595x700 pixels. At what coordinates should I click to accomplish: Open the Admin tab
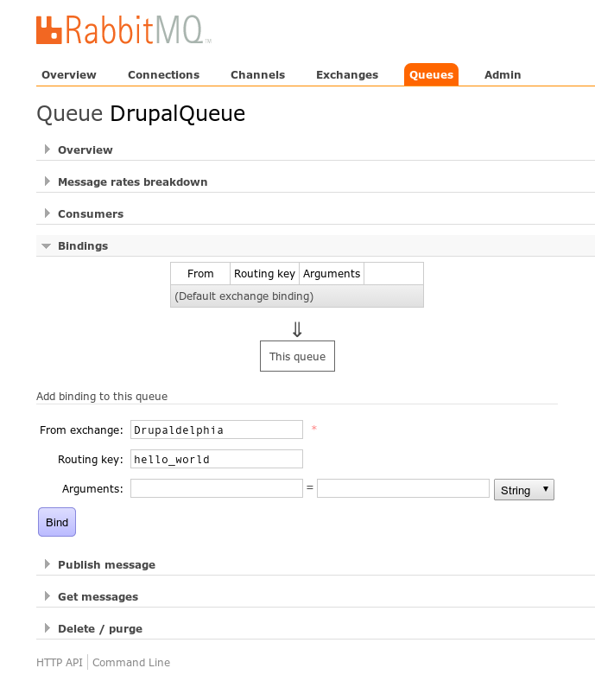503,74
